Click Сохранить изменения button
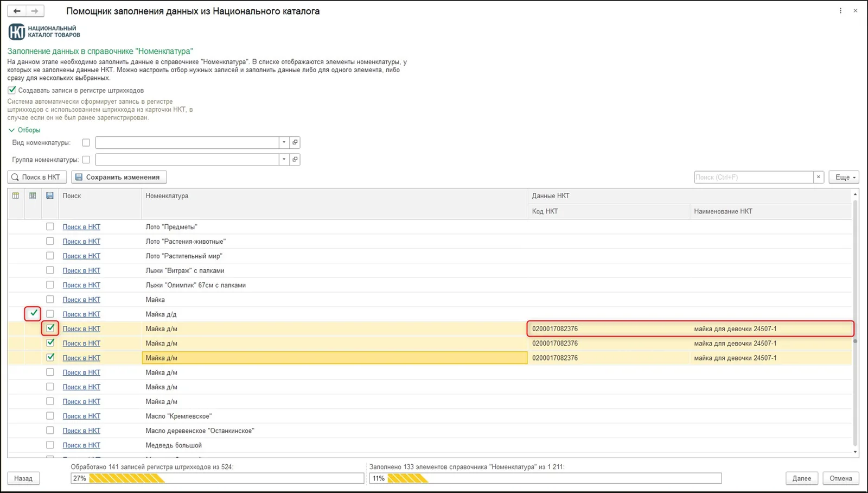Screen dimensions: 868x493 [119, 177]
